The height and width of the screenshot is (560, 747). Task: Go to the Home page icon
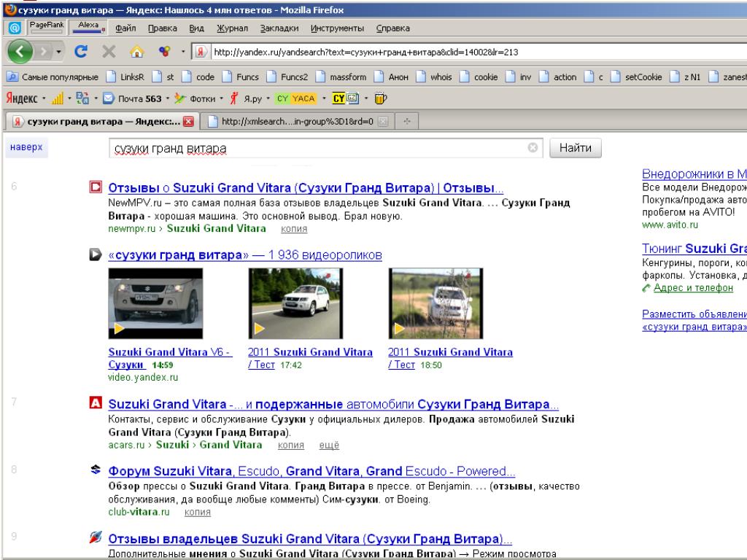[x=136, y=51]
